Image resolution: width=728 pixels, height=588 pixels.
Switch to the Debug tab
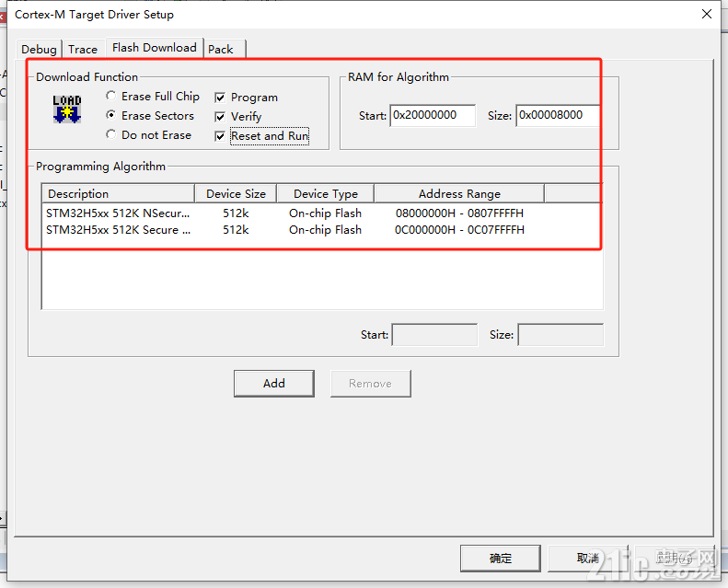click(39, 49)
